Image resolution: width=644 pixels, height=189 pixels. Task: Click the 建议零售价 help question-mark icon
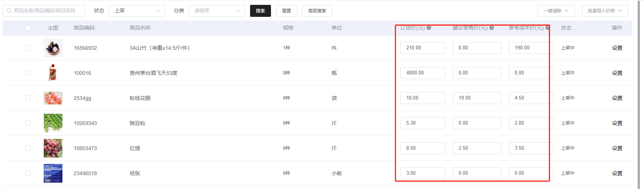pos(492,28)
